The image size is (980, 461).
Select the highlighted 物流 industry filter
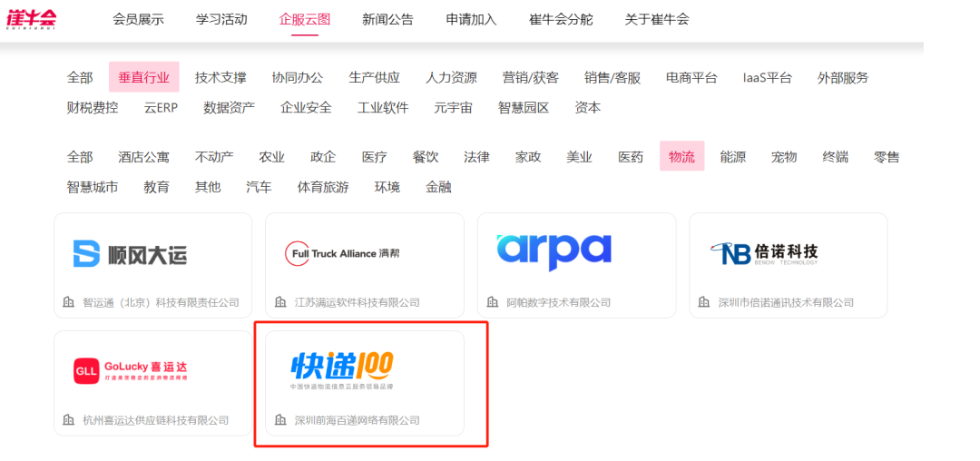(x=681, y=156)
